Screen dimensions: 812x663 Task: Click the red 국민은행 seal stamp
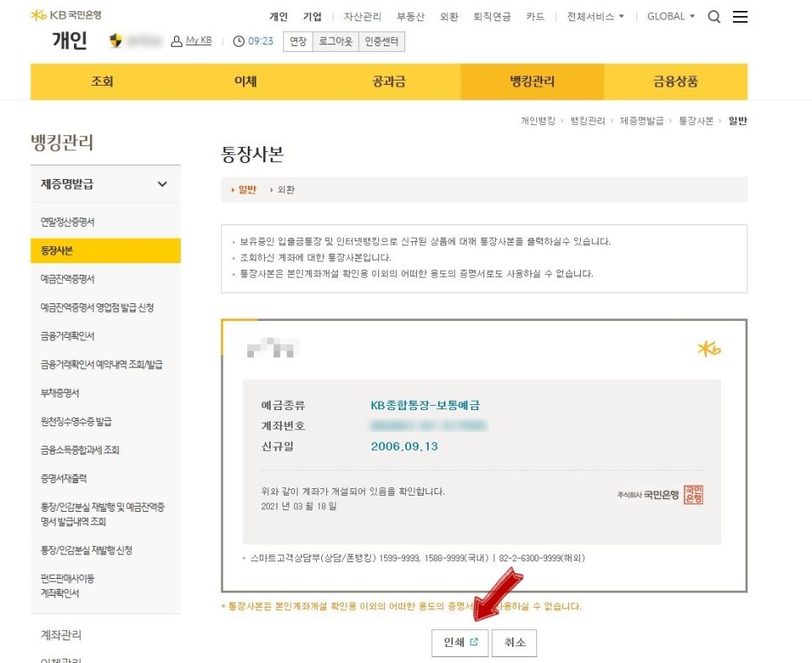tap(693, 495)
